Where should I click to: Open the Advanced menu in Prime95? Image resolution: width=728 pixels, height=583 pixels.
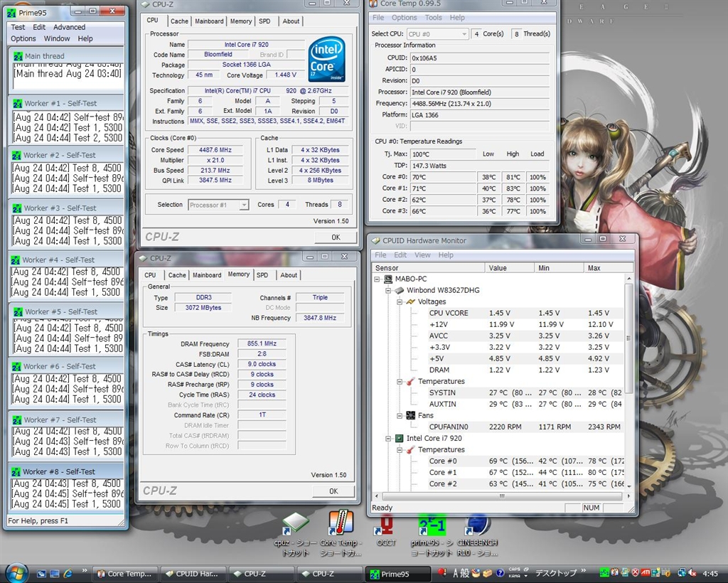click(x=69, y=27)
